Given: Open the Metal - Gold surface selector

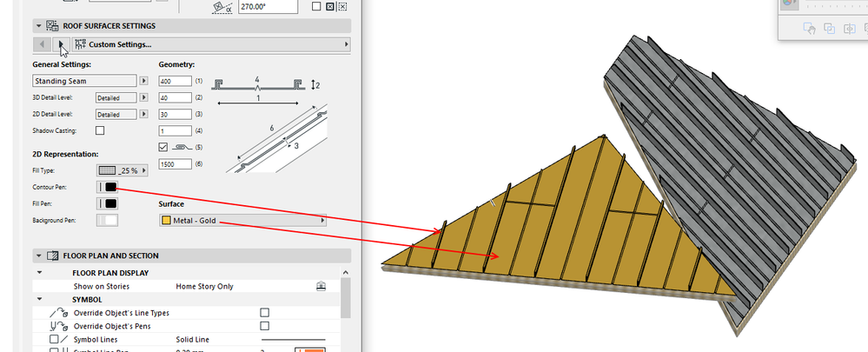Looking at the screenshot, I should [x=242, y=221].
